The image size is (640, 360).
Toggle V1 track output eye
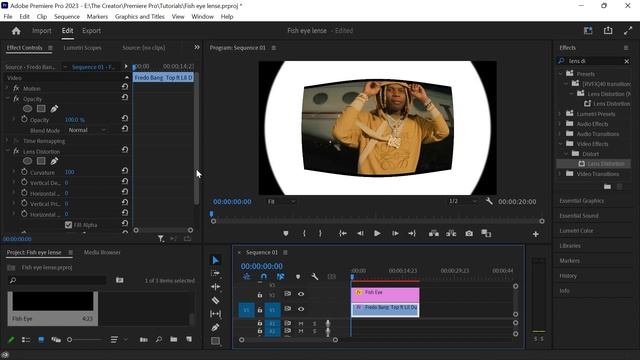click(x=301, y=309)
